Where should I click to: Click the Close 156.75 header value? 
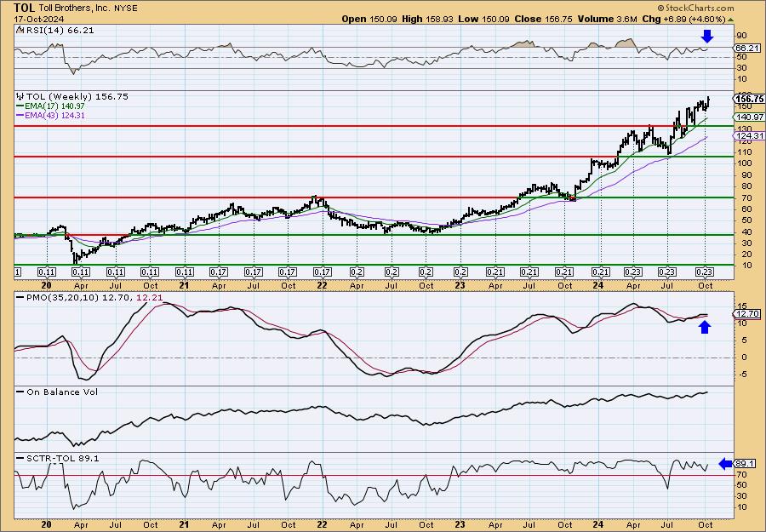point(543,19)
